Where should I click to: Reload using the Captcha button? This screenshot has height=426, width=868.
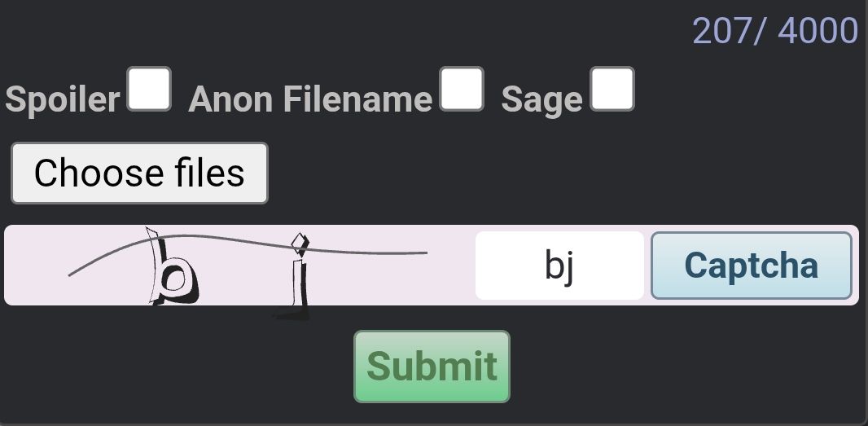pos(752,266)
